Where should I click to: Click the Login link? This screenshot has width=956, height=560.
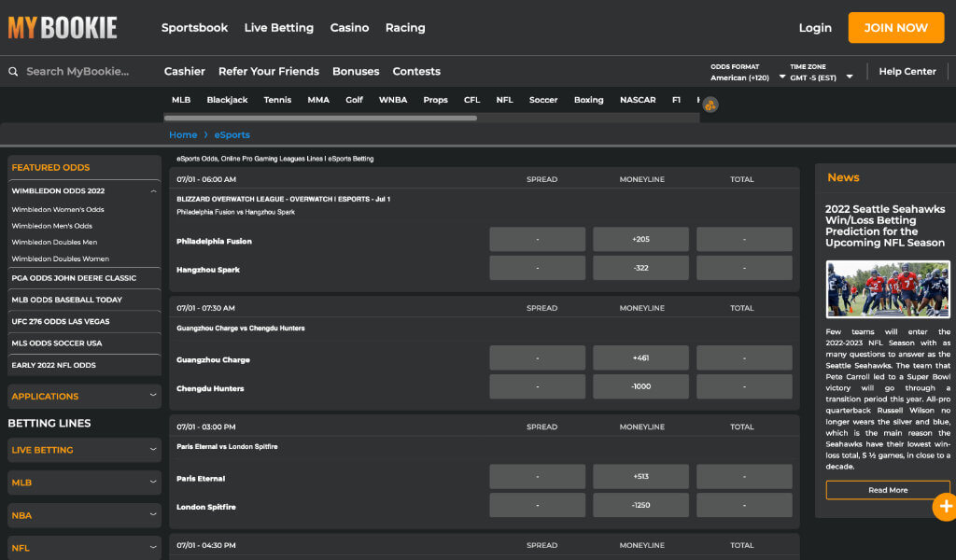click(815, 28)
